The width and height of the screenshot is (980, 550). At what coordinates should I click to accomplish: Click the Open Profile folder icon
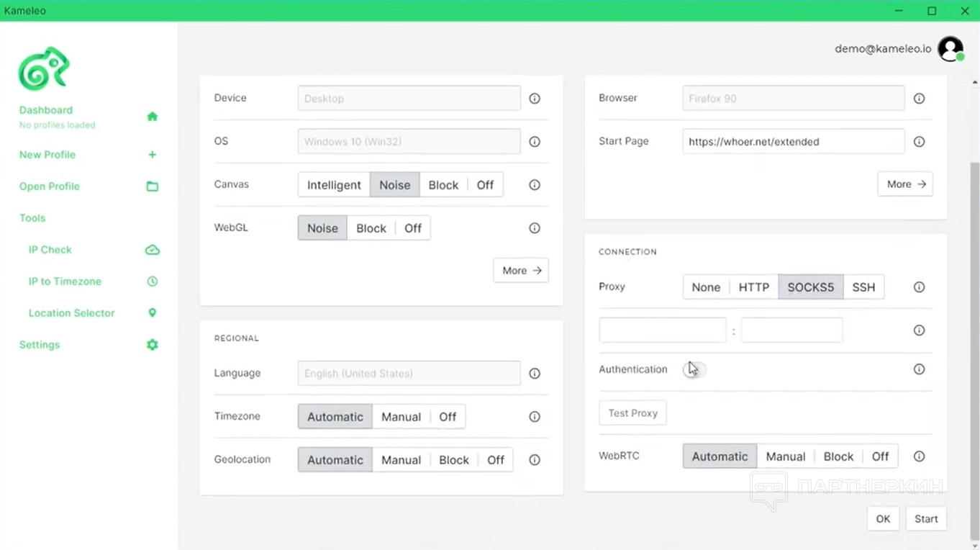pyautogui.click(x=153, y=186)
